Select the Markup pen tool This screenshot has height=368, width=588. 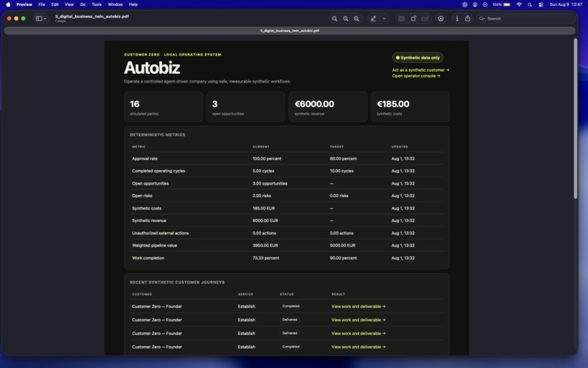pyautogui.click(x=374, y=18)
